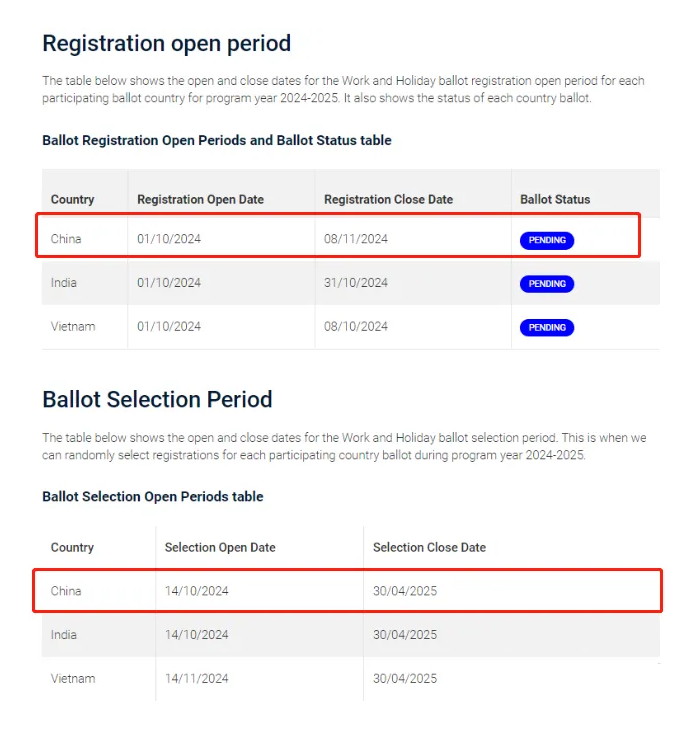The height and width of the screenshot is (730, 696).
Task: Select China's registration close date 08/11/2024
Action: 356,239
